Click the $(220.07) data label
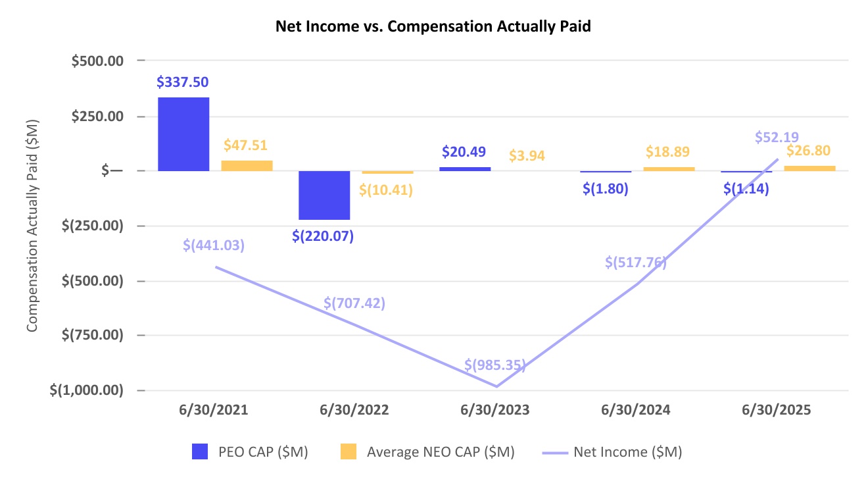This screenshot has height=487, width=868. point(323,236)
